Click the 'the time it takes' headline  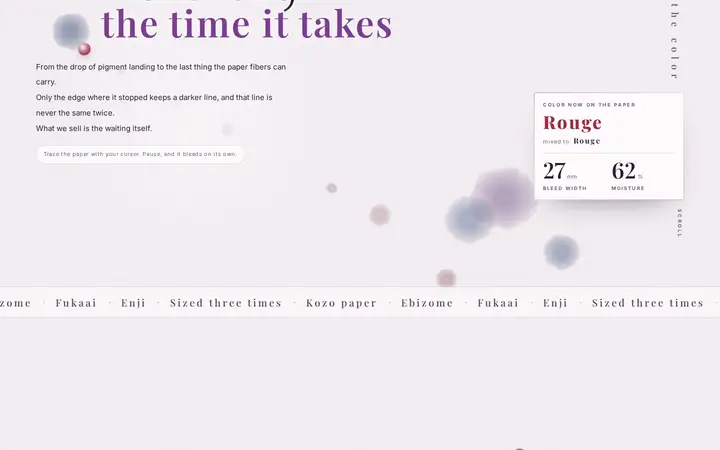click(x=247, y=24)
